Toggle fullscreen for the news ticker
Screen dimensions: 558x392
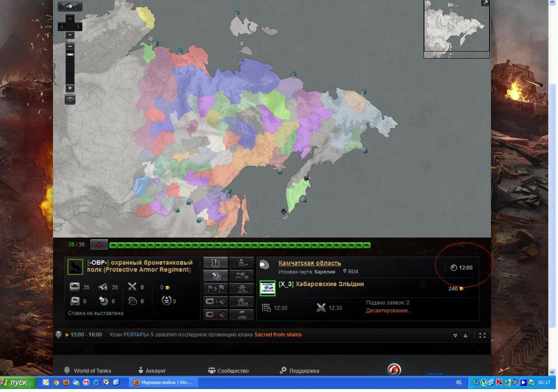[x=482, y=335]
